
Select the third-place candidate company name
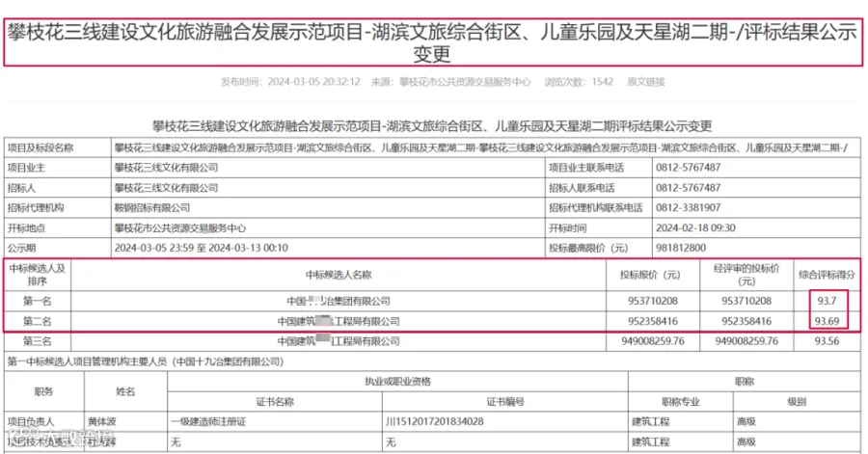pyautogui.click(x=339, y=341)
